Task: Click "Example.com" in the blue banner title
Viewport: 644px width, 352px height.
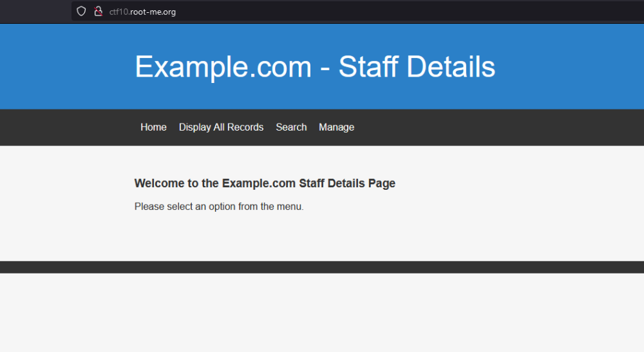Action: [x=223, y=67]
